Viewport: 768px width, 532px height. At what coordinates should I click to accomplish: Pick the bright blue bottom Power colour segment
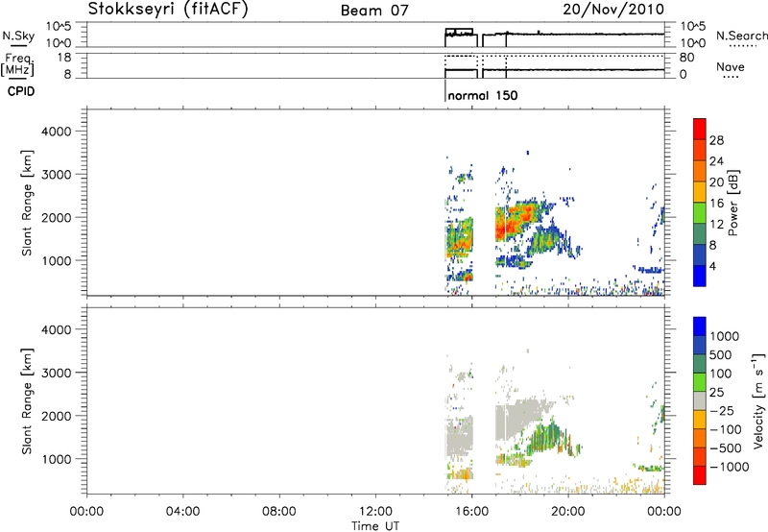coord(700,277)
